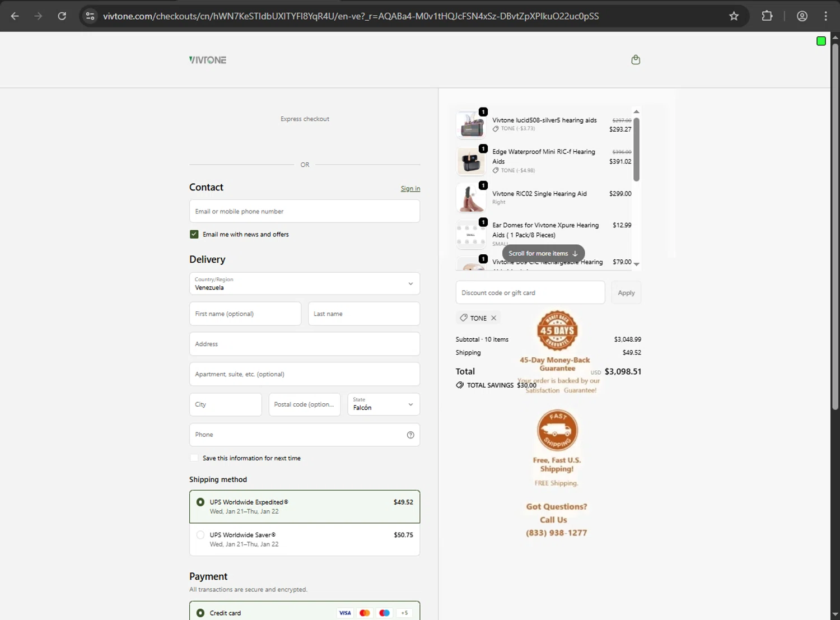Click the Apply discount button
This screenshot has height=620, width=840.
626,293
